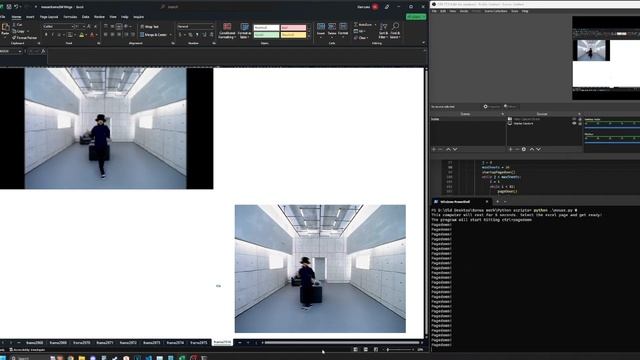This screenshot has width=640, height=360.
Task: Switch to the frame2972 sheet tab
Action: (x=128, y=343)
